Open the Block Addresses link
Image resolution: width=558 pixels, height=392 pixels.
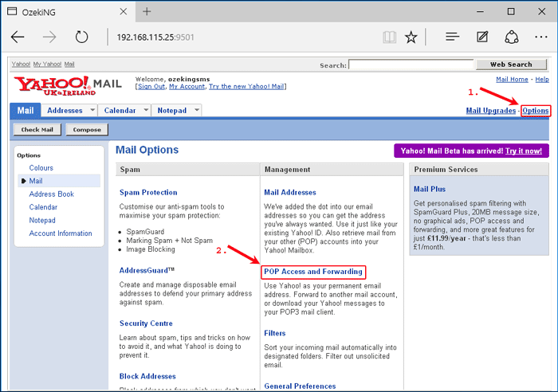(147, 376)
